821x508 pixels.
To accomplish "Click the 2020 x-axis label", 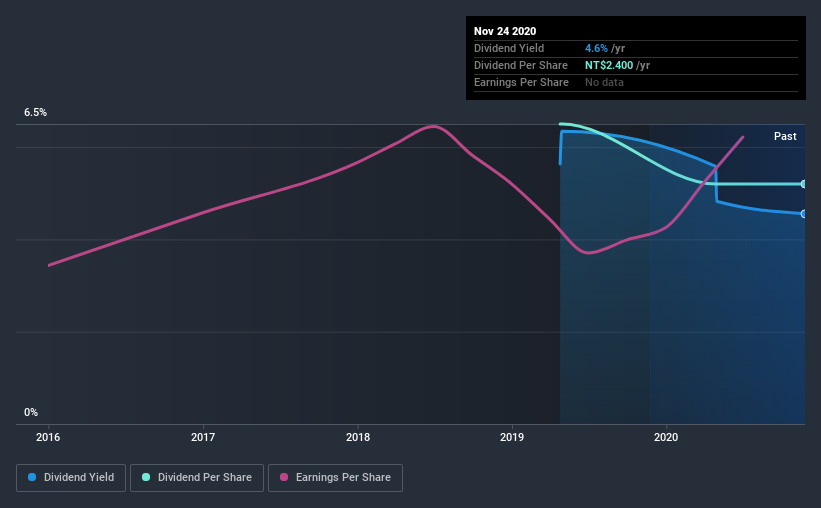I will tap(666, 437).
